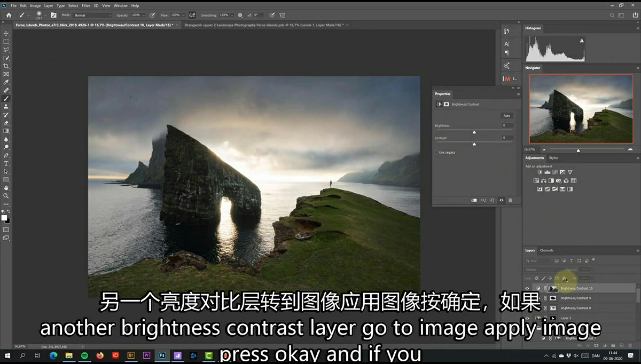Click the Brightness value field
The height and width of the screenshot is (364, 641).
(507, 125)
